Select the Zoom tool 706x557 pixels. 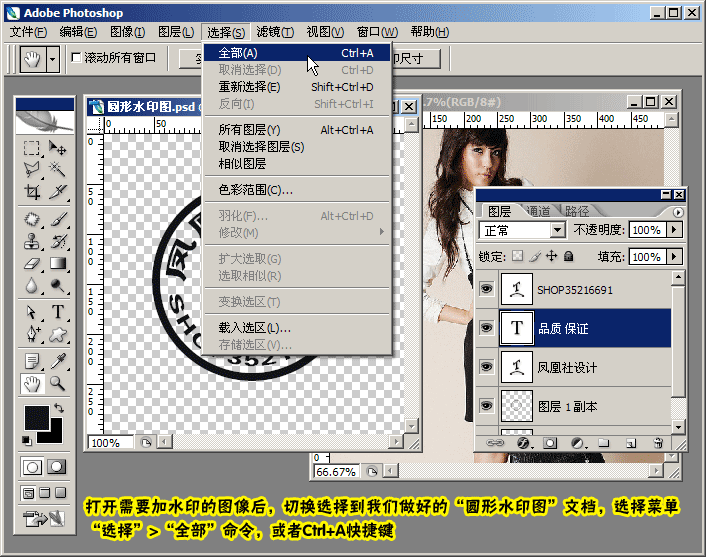[58, 383]
